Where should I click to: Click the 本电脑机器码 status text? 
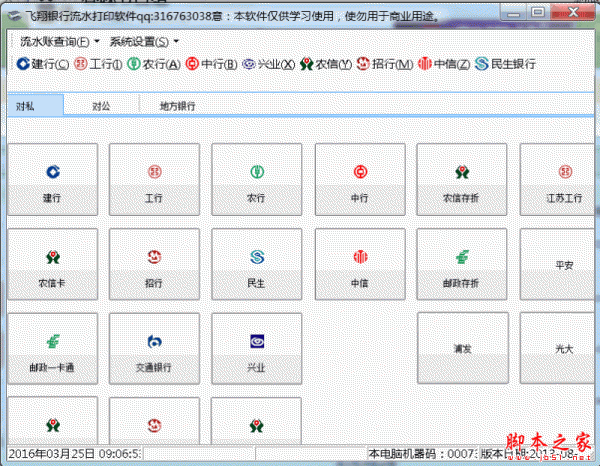(422, 454)
